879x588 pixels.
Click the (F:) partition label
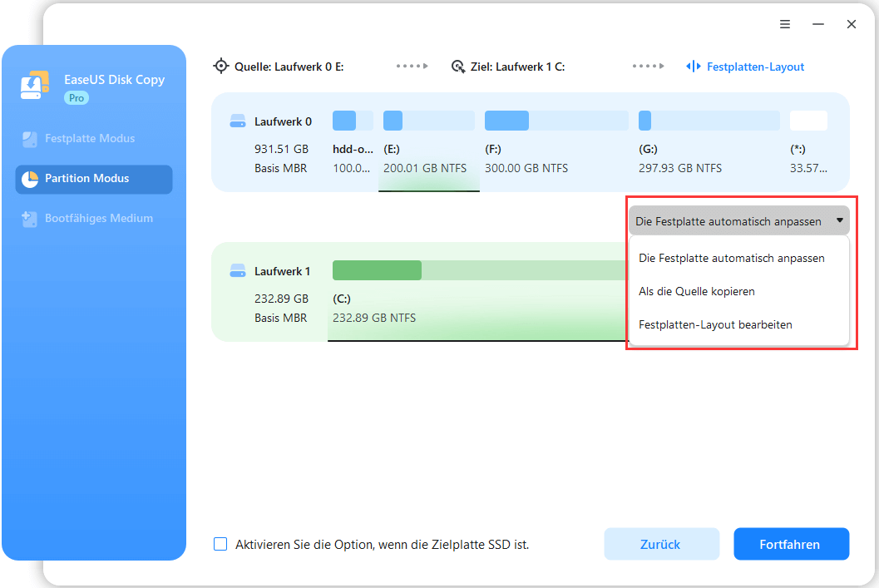493,149
